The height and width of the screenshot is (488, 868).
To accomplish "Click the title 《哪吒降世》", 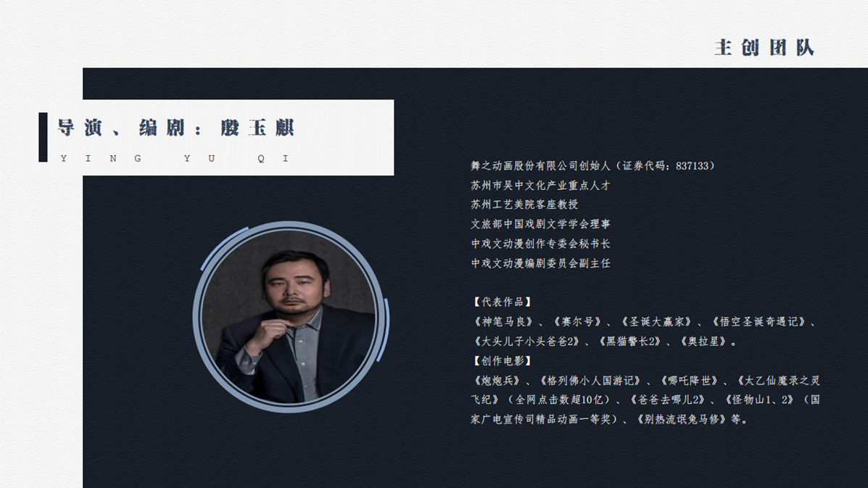I will [689, 381].
